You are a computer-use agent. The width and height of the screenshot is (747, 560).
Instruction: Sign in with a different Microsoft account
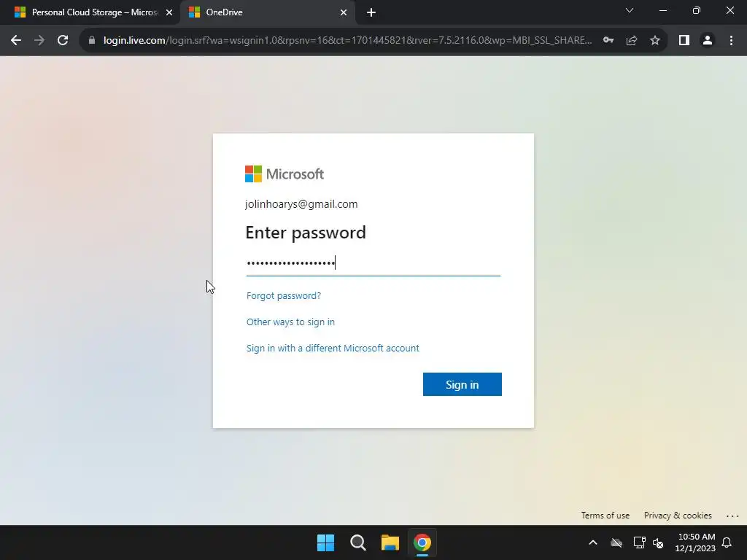333,348
